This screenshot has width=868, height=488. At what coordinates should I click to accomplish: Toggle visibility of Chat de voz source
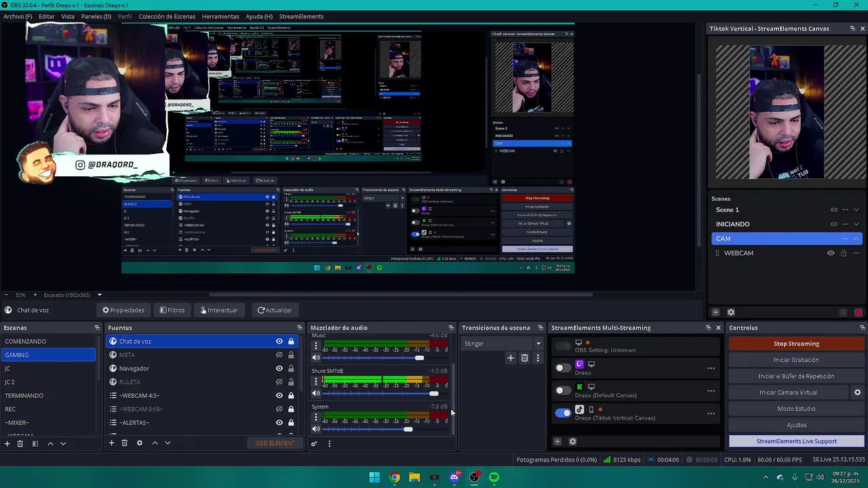279,341
